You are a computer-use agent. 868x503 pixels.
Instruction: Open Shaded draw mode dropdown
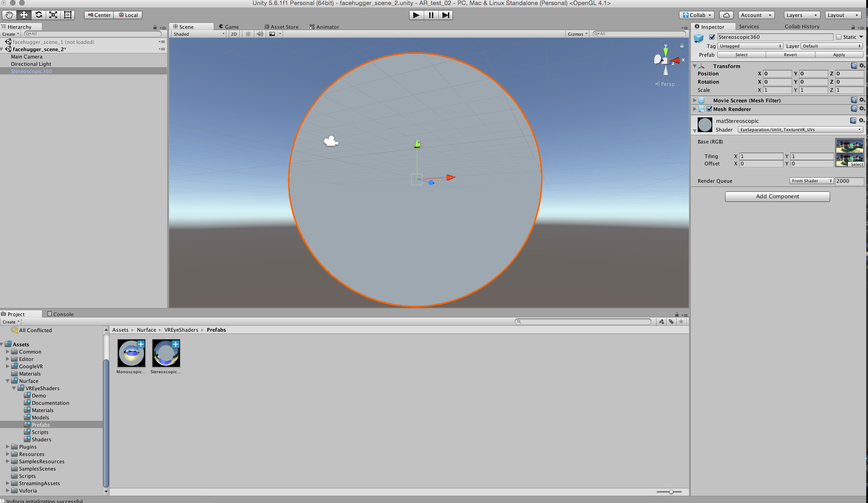(199, 34)
